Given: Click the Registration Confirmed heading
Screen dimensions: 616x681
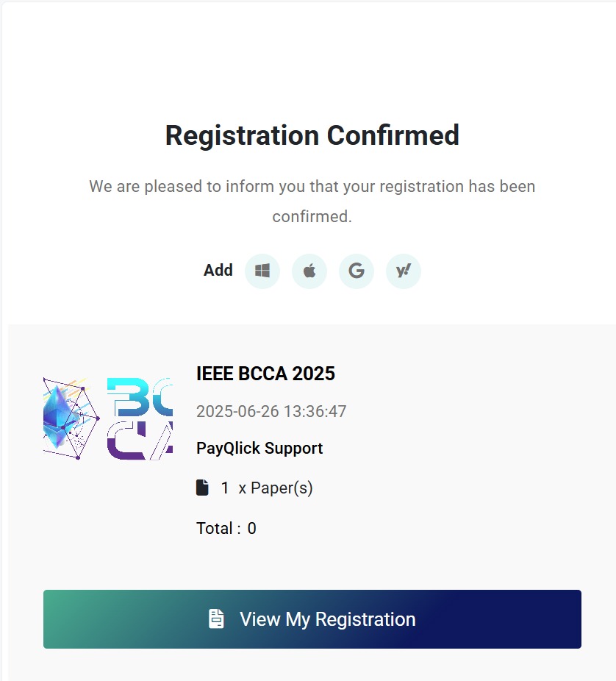Looking at the screenshot, I should click(x=312, y=135).
